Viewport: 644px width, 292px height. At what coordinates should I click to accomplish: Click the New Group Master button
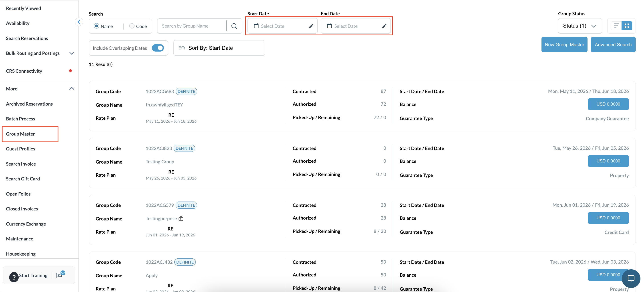564,44
